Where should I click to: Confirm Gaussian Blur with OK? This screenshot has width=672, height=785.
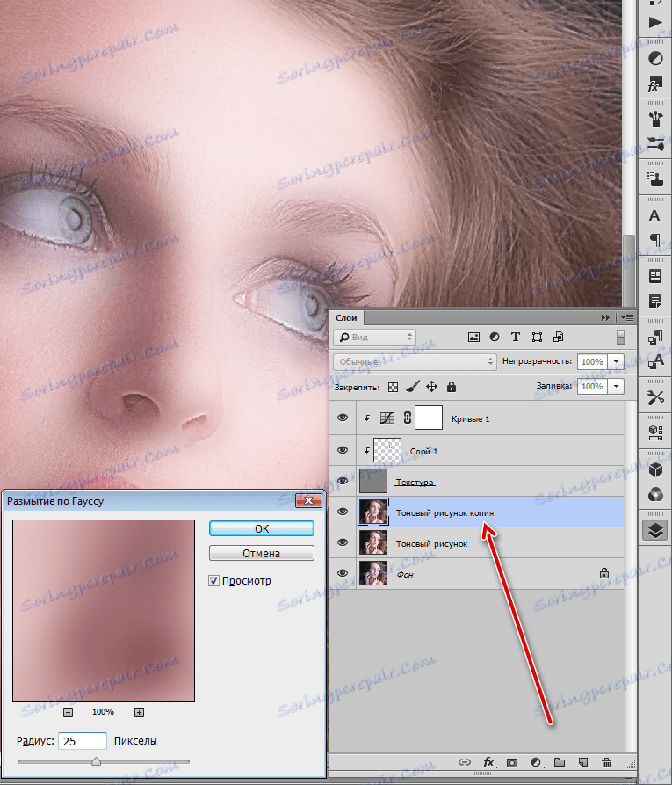tap(262, 528)
